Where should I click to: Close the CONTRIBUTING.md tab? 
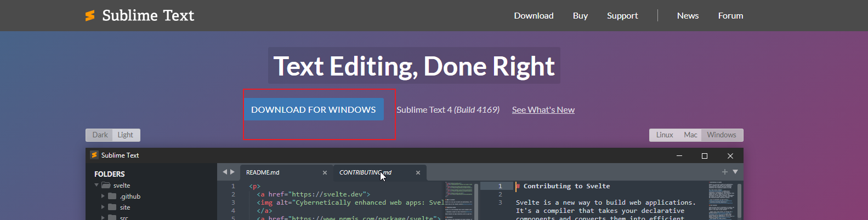pyautogui.click(x=418, y=172)
